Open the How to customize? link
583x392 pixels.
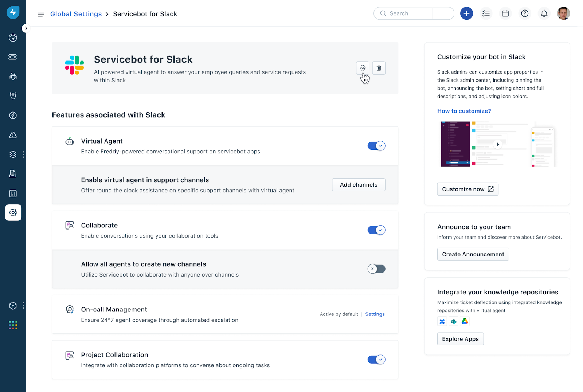[x=464, y=111]
